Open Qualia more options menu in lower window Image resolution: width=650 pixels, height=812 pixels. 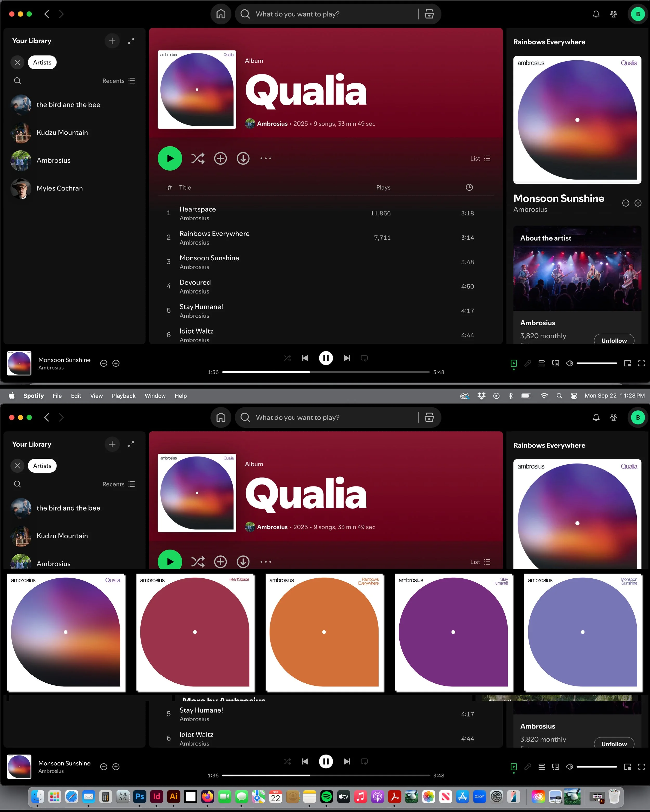pos(266,562)
